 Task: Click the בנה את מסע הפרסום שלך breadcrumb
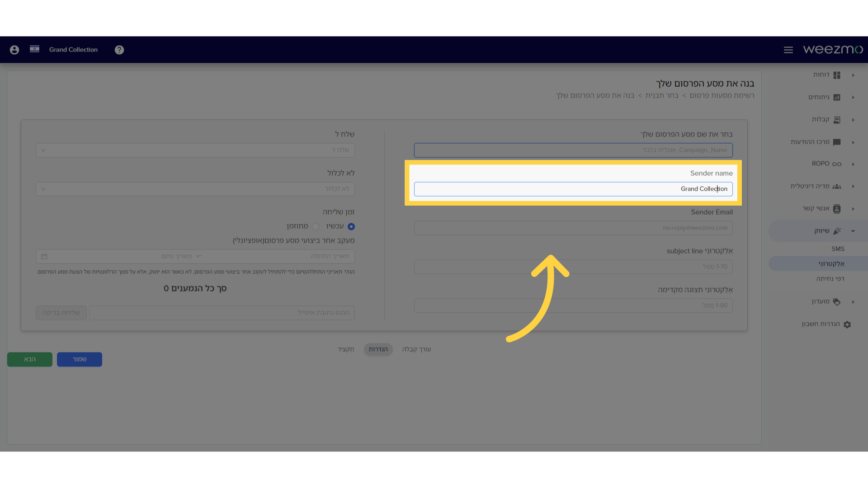595,95
